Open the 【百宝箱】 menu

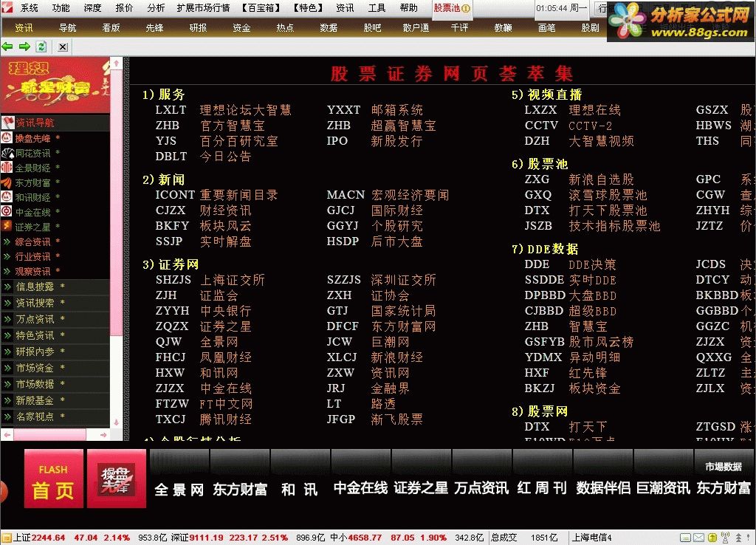pos(261,7)
